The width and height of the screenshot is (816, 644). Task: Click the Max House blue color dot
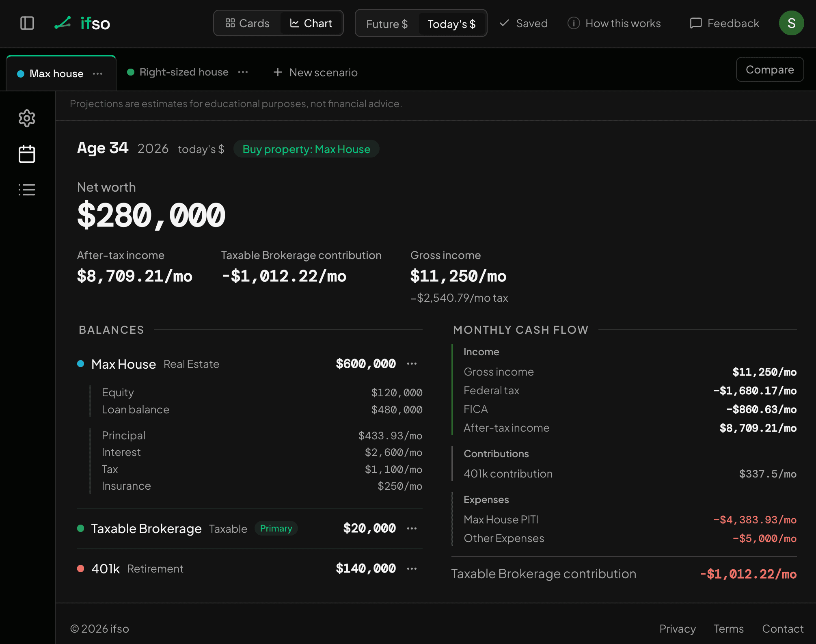pyautogui.click(x=80, y=363)
